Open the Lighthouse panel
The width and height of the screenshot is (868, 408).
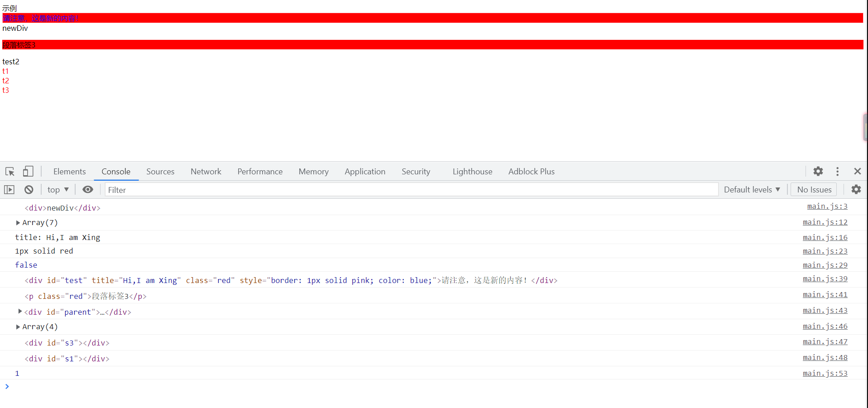coord(472,171)
